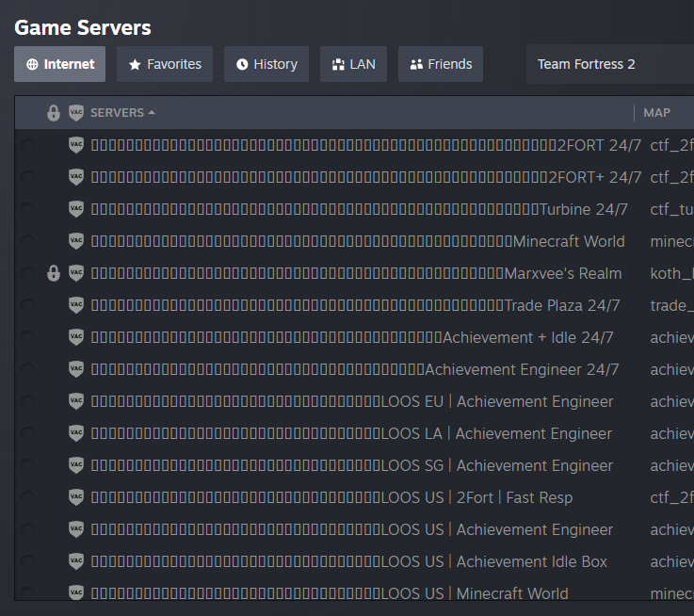Sort by the password lock column header icon
694x616 pixels.
pyautogui.click(x=54, y=113)
